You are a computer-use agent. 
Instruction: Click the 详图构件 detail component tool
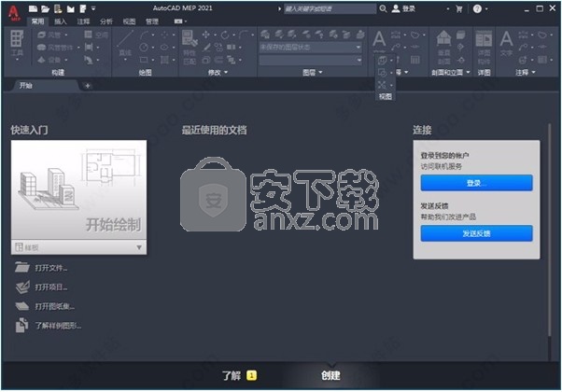484,47
